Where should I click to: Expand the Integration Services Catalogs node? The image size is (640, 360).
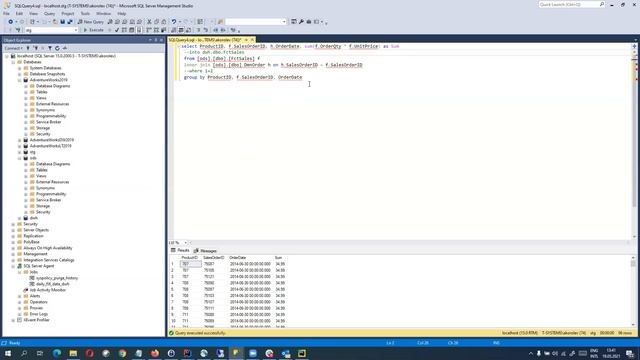click(x=13, y=260)
